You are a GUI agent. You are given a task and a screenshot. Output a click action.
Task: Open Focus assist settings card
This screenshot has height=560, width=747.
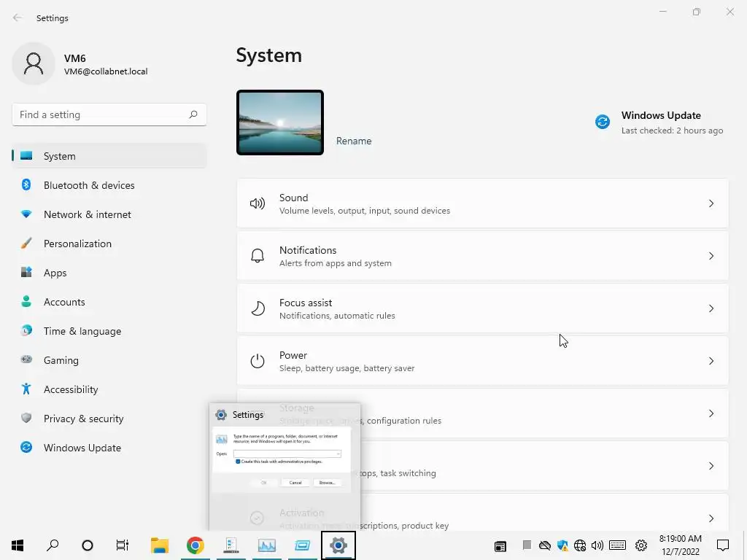[483, 308]
